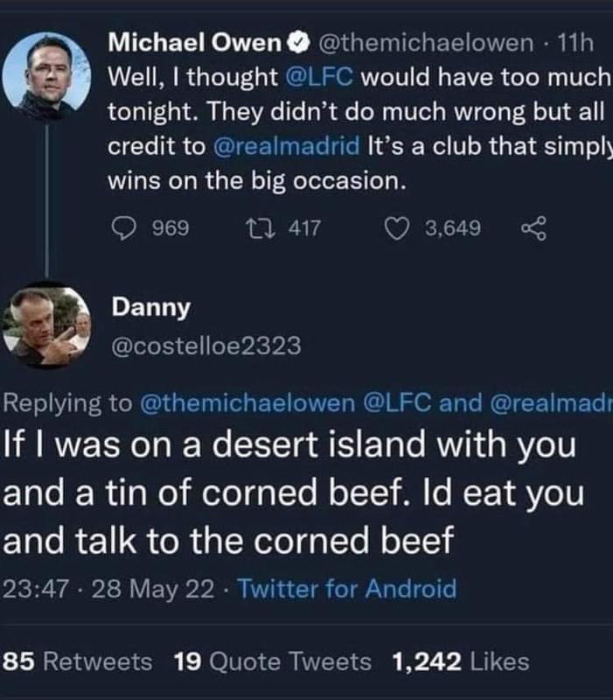Click the @realmadrid mention in tweet text
This screenshot has width=613, height=700.
286,146
